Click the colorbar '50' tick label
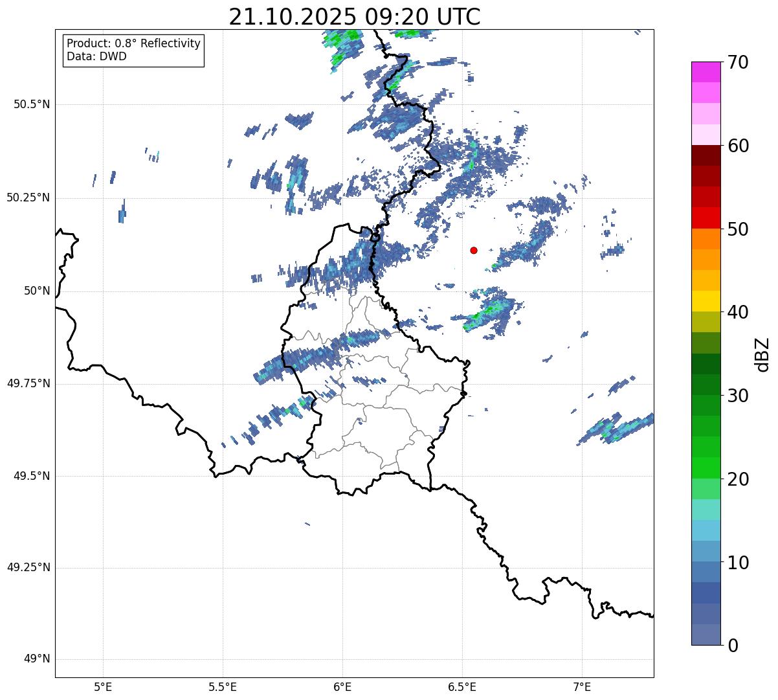Image resolution: width=778 pixels, height=700 pixels. tap(738, 229)
